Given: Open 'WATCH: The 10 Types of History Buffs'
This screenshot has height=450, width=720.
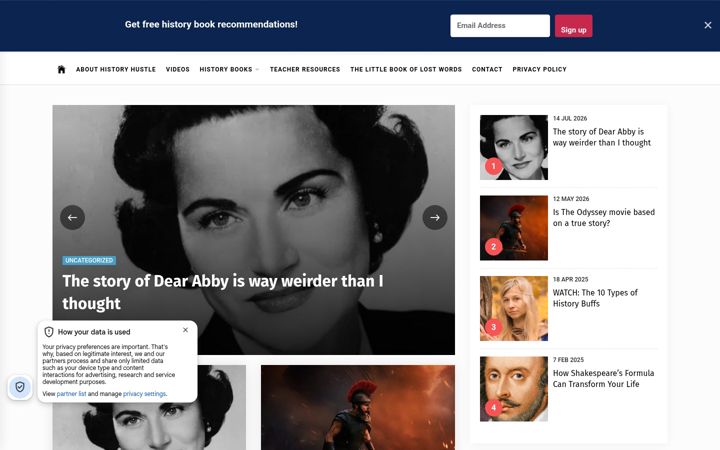Looking at the screenshot, I should coord(595,298).
